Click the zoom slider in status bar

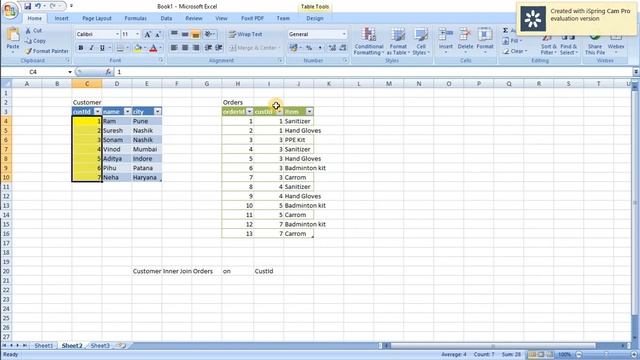tap(605, 355)
